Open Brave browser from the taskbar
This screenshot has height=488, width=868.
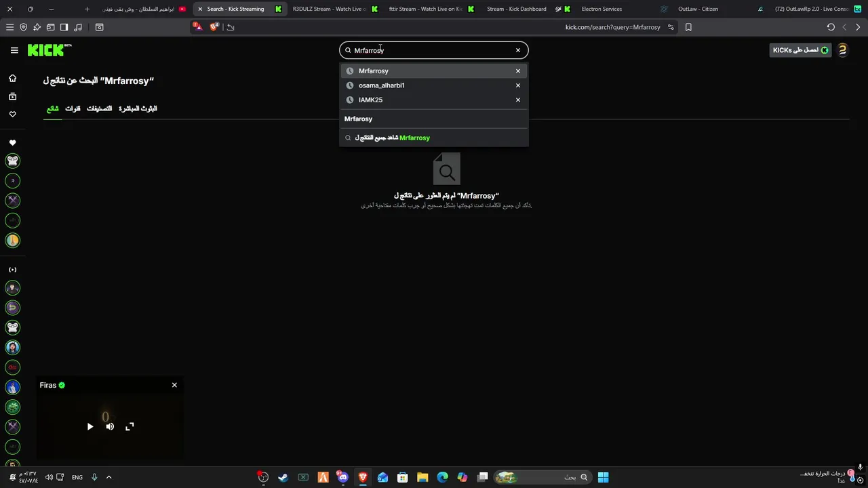click(x=363, y=477)
